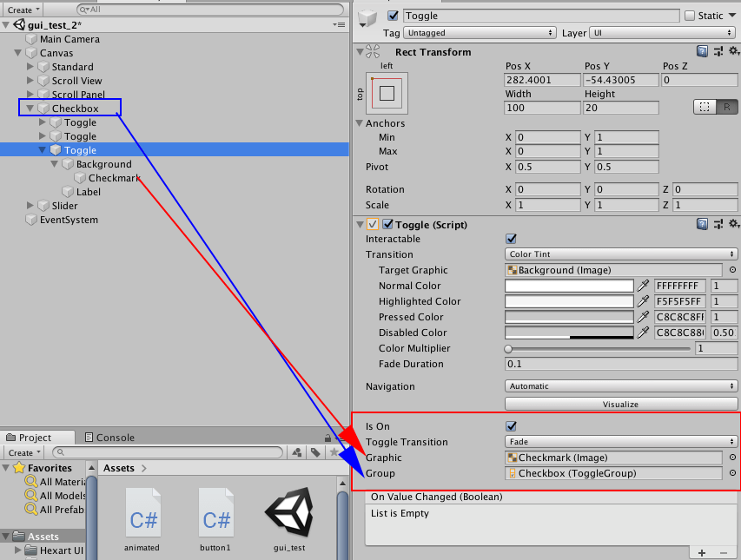741x560 pixels.
Task: Enable the Static checkbox
Action: 691,15
